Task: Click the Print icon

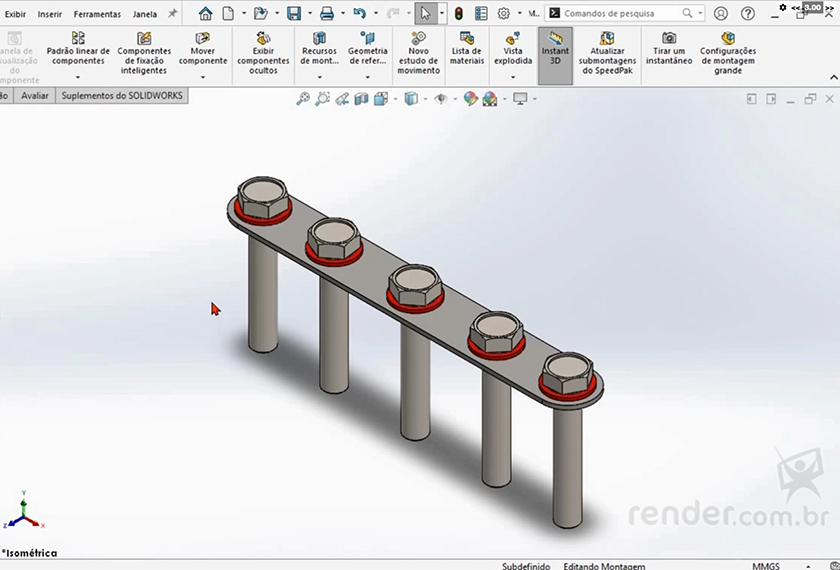Action: [326, 14]
